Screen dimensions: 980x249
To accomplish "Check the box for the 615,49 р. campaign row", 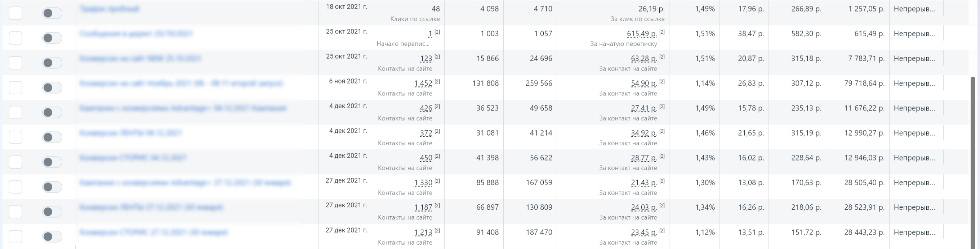I will pyautogui.click(x=15, y=38).
